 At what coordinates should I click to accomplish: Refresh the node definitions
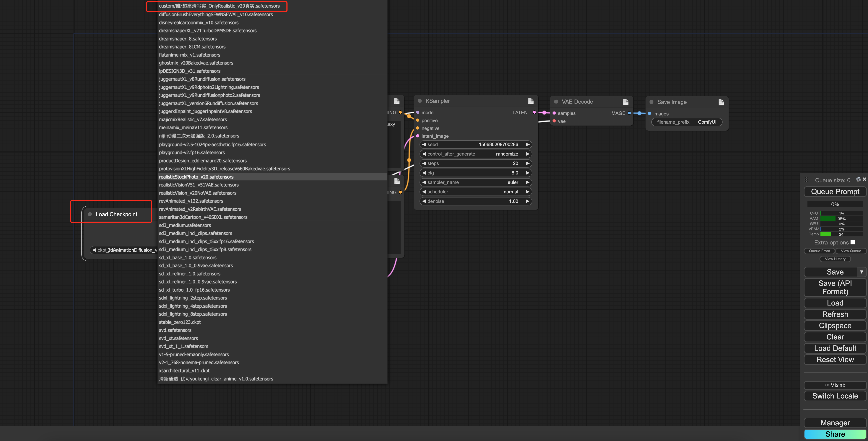pyautogui.click(x=835, y=314)
